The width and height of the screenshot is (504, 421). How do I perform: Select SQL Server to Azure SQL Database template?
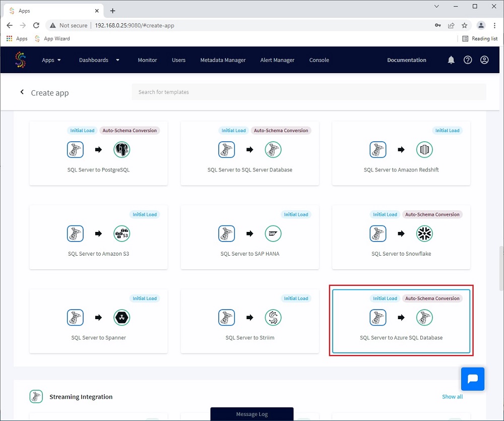pyautogui.click(x=401, y=321)
